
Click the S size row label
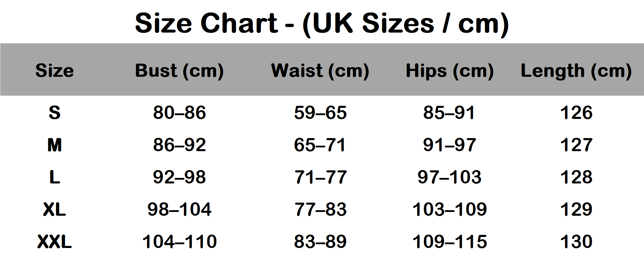pos(55,113)
